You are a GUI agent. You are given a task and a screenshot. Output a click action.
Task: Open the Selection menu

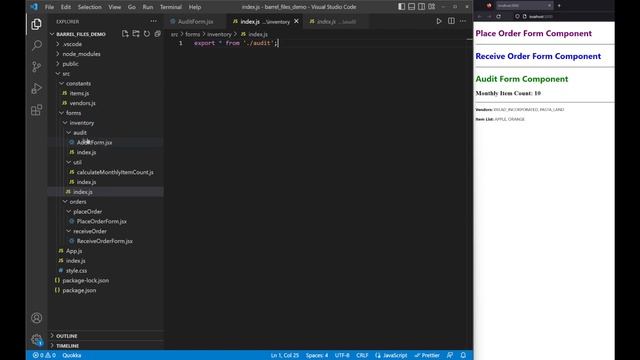point(89,7)
